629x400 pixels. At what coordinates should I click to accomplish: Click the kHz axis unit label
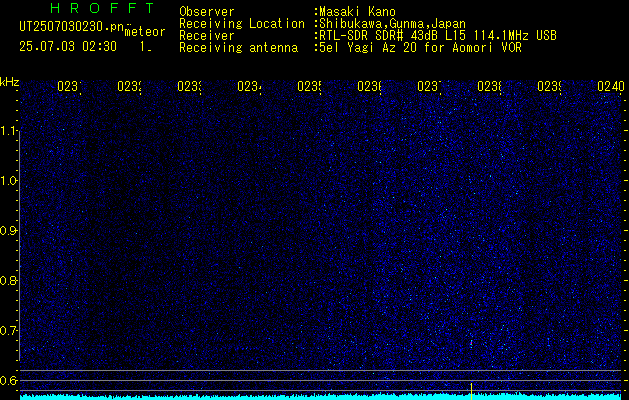pos(9,82)
